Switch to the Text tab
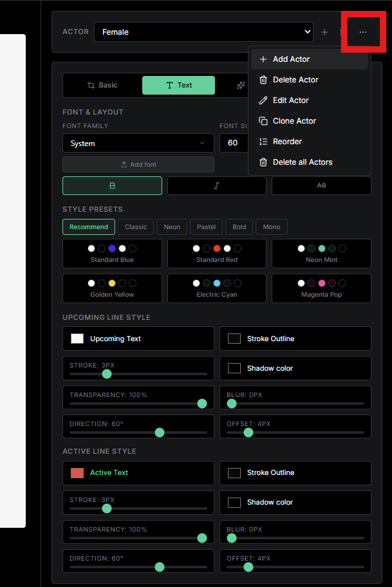The height and width of the screenshot is (587, 392). 178,86
